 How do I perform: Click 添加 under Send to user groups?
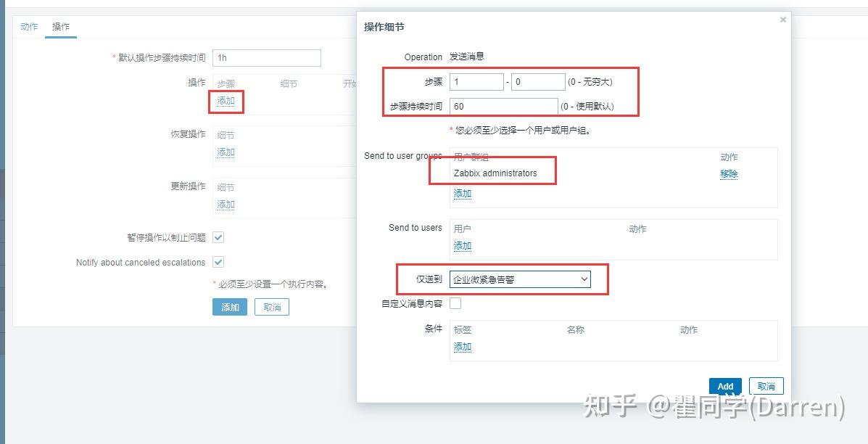462,194
